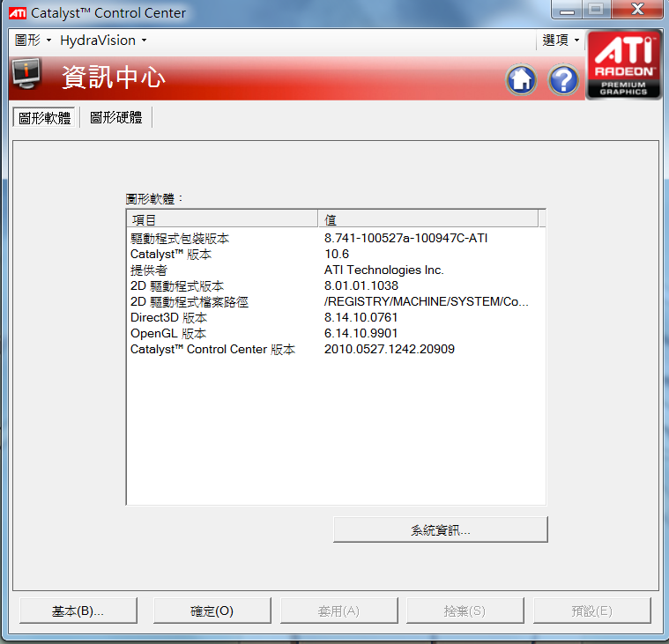The width and height of the screenshot is (669, 644).
Task: Click the 捨棄(S) discard button
Action: point(465,611)
